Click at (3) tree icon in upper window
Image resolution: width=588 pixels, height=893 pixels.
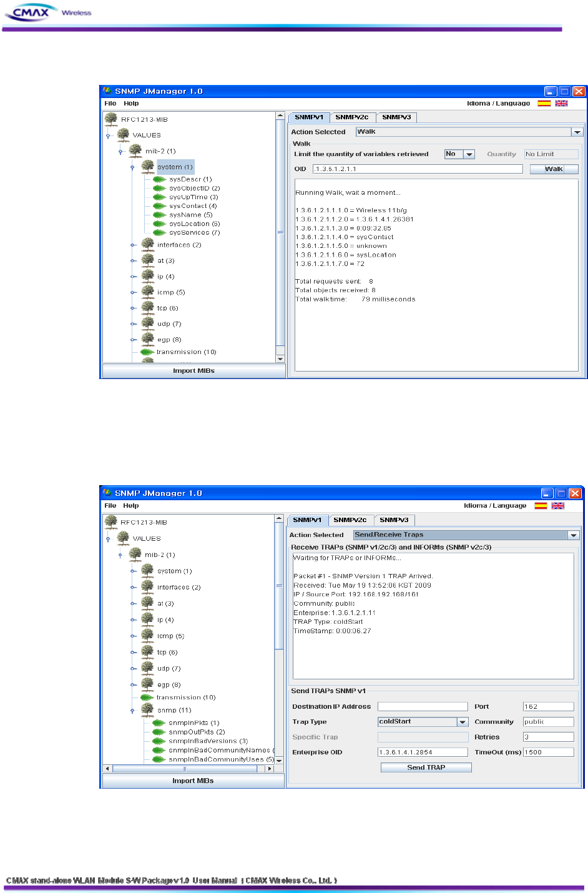[148, 260]
